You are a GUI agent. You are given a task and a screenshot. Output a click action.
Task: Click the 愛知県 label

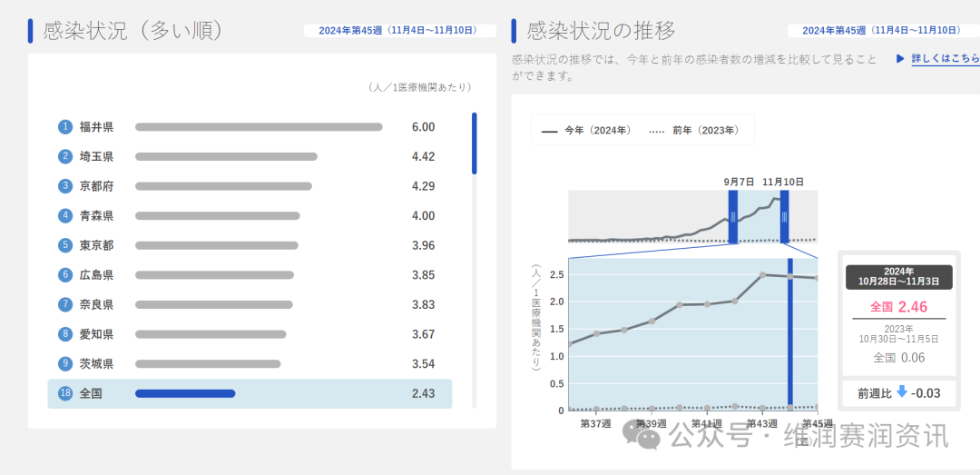coord(96,334)
